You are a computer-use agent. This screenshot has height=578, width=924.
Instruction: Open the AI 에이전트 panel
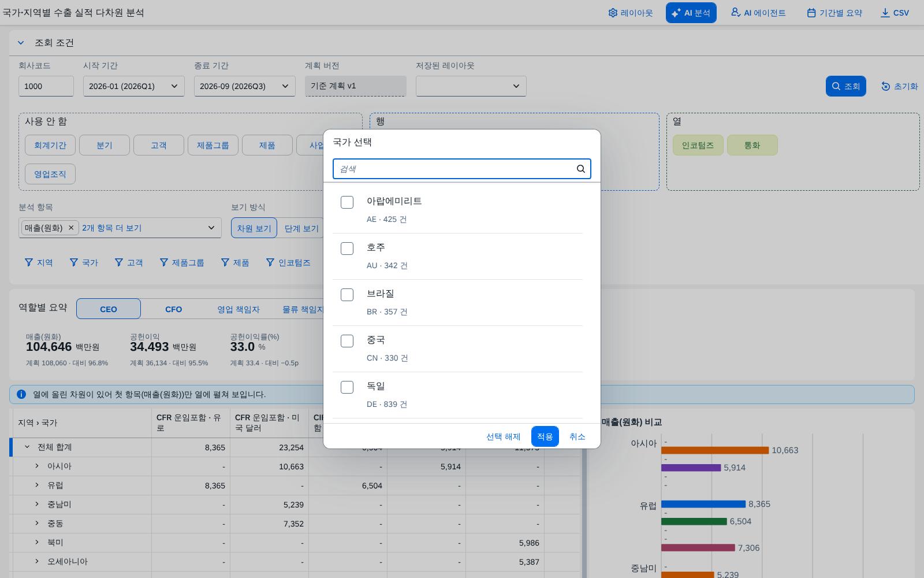(x=758, y=13)
